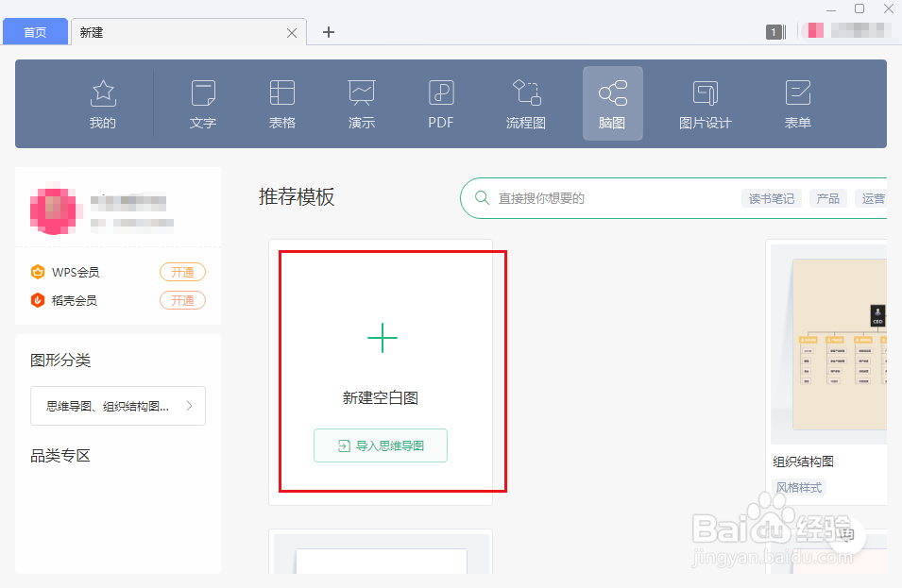Click the WPS会员 crown icon

38,272
